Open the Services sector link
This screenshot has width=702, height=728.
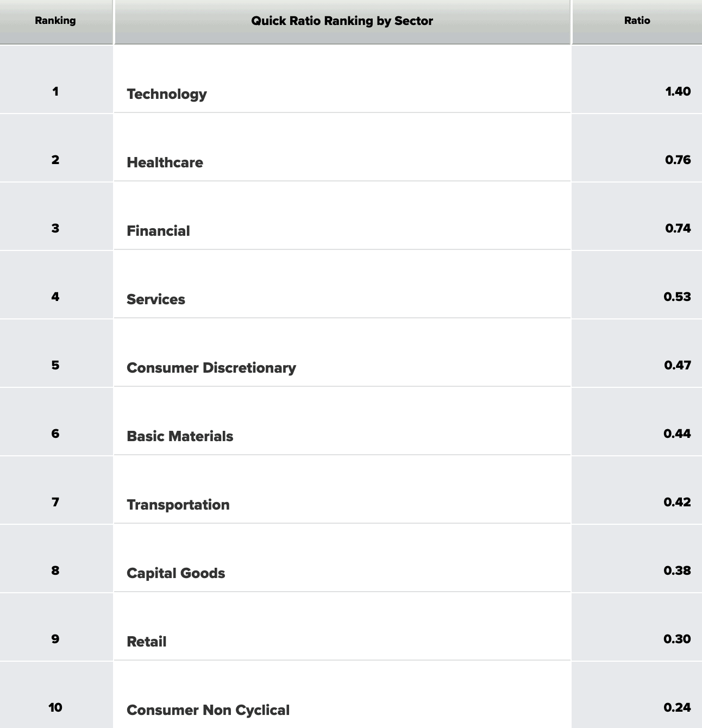156,299
